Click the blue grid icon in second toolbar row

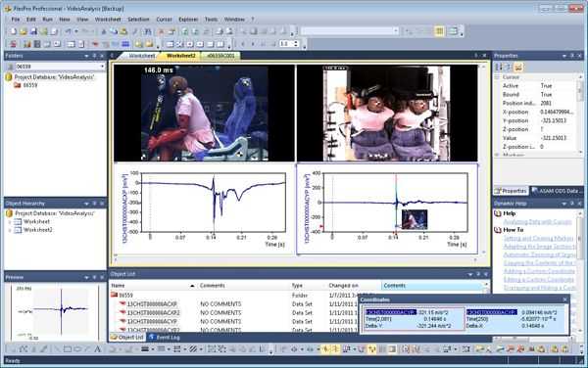point(125,44)
